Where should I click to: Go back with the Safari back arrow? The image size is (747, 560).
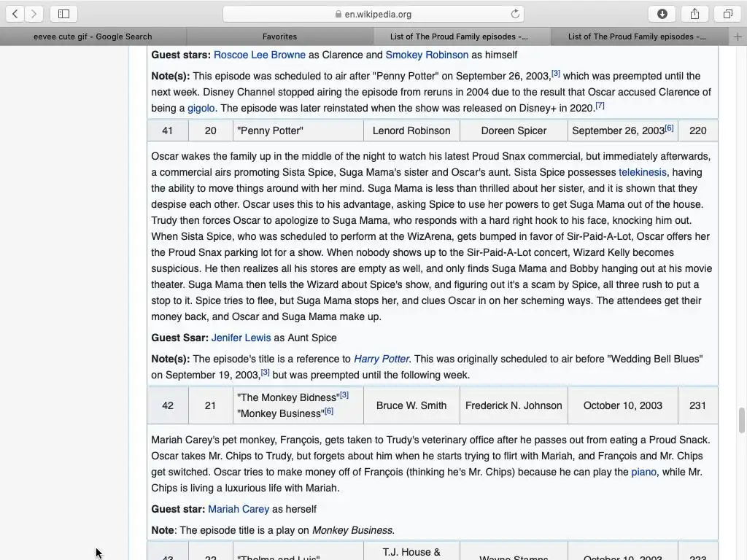pyautogui.click(x=15, y=14)
